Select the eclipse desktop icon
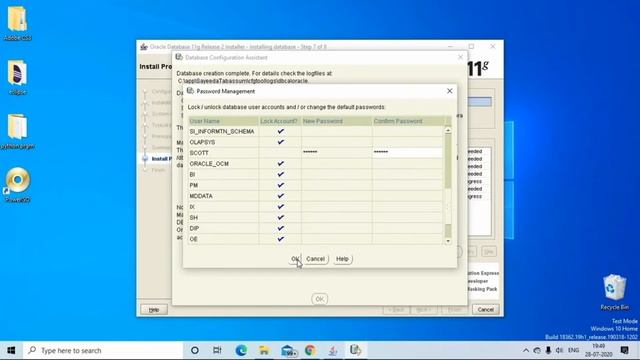 (x=18, y=78)
